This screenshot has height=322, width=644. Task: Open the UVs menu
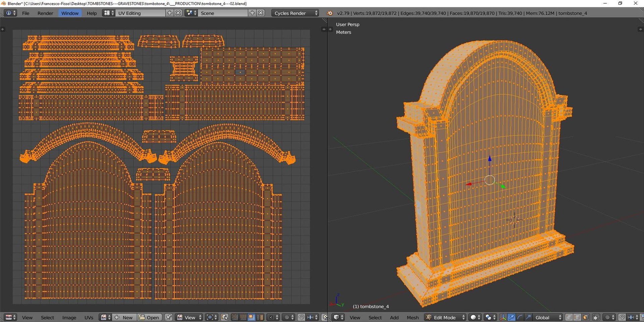89,317
